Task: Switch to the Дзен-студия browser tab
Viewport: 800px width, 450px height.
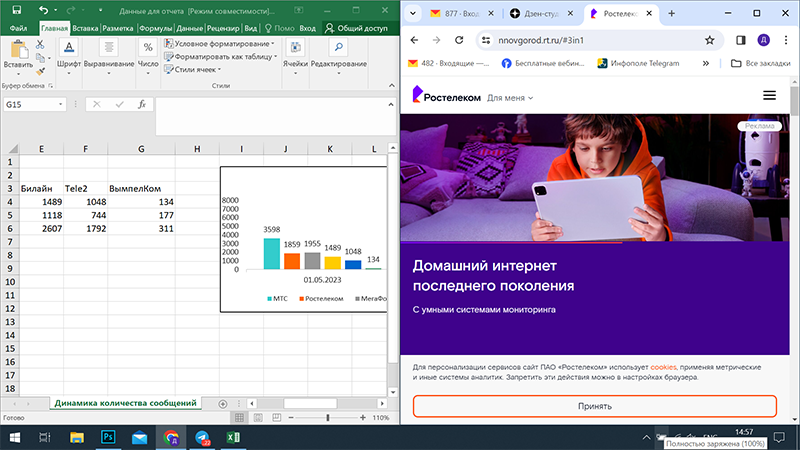Action: tap(541, 14)
